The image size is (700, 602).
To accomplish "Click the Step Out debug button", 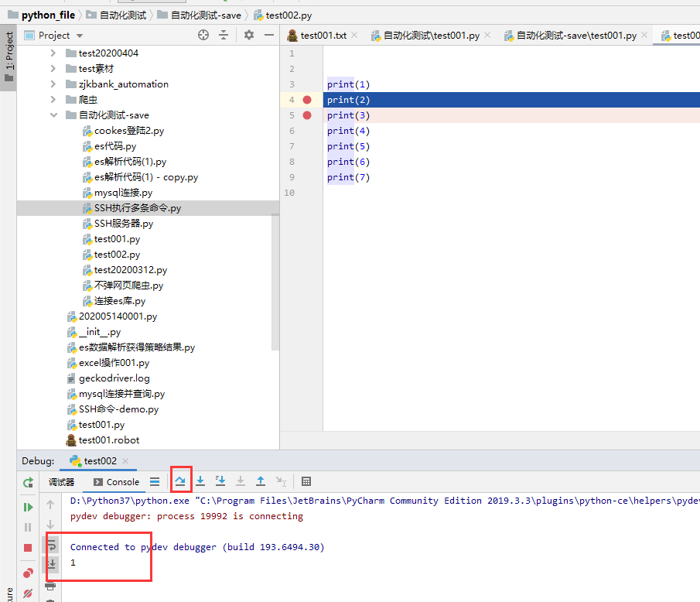I will [x=261, y=481].
